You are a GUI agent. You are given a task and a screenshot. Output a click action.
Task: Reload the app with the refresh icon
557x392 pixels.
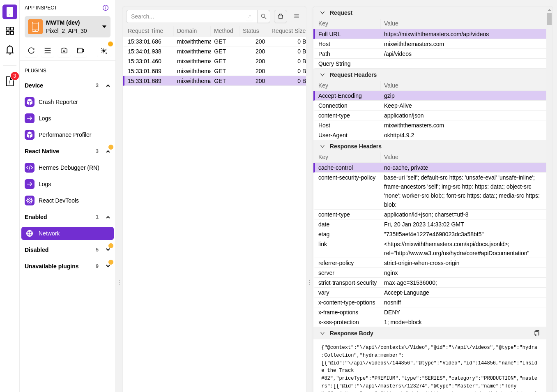31,51
